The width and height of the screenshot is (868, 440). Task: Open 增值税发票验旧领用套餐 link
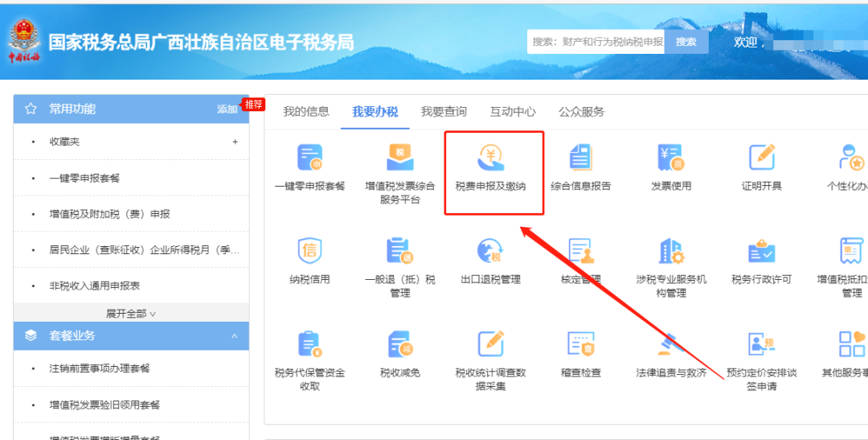click(x=104, y=405)
